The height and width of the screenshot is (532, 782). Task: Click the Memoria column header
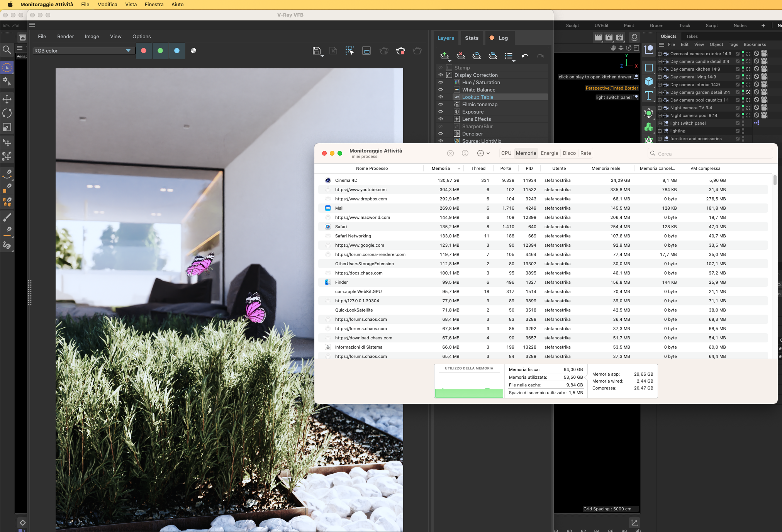point(441,168)
